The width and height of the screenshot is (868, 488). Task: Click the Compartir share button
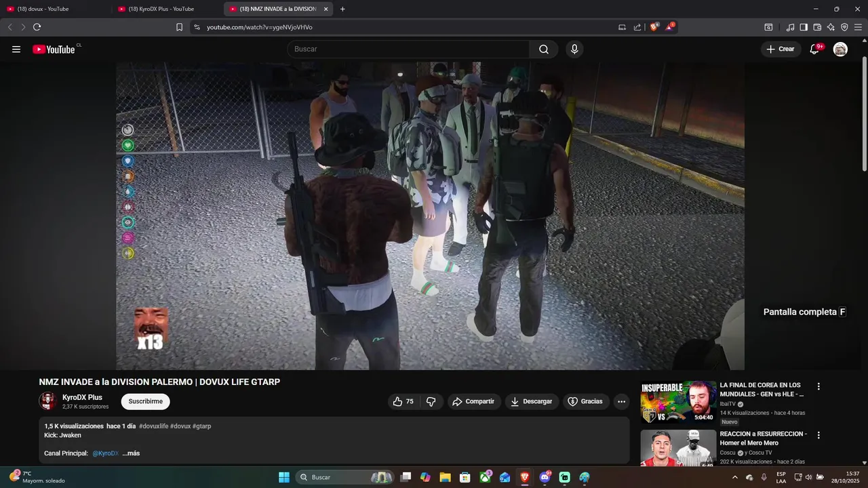(x=473, y=401)
